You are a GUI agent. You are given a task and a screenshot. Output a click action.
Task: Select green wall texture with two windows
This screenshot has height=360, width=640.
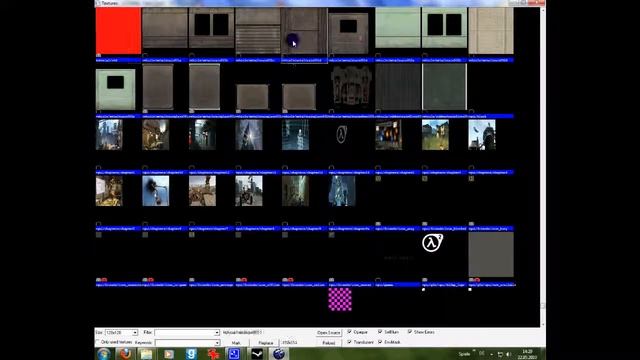point(444,28)
